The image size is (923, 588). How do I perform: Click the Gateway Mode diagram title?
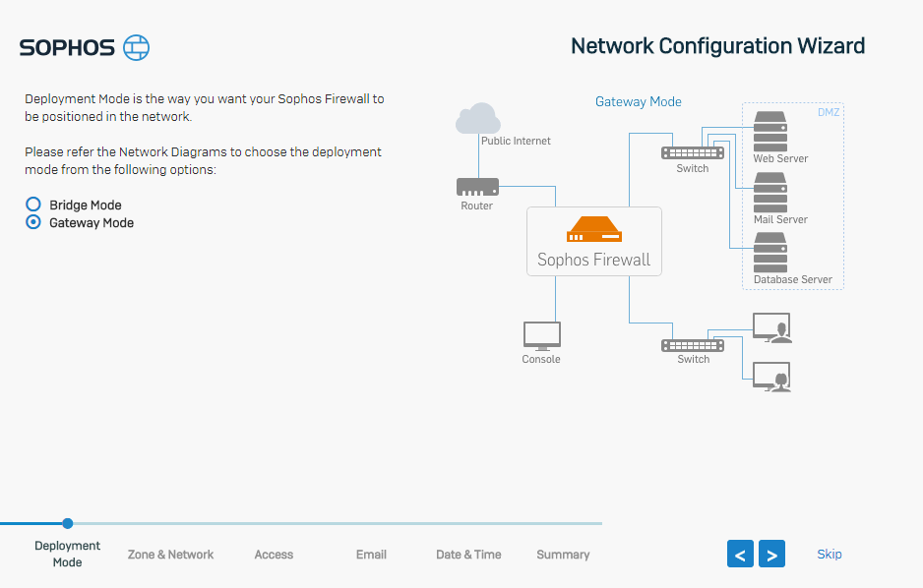[x=638, y=101]
